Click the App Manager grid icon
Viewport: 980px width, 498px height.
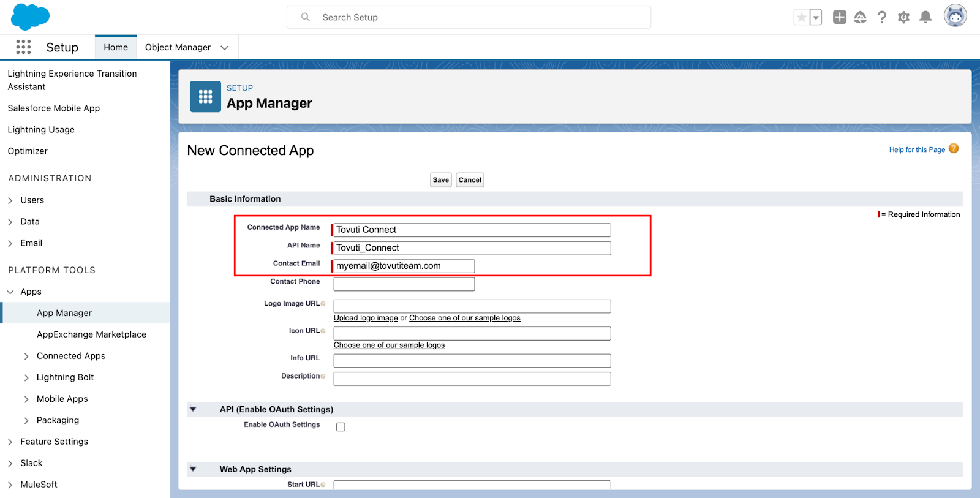[x=205, y=97]
